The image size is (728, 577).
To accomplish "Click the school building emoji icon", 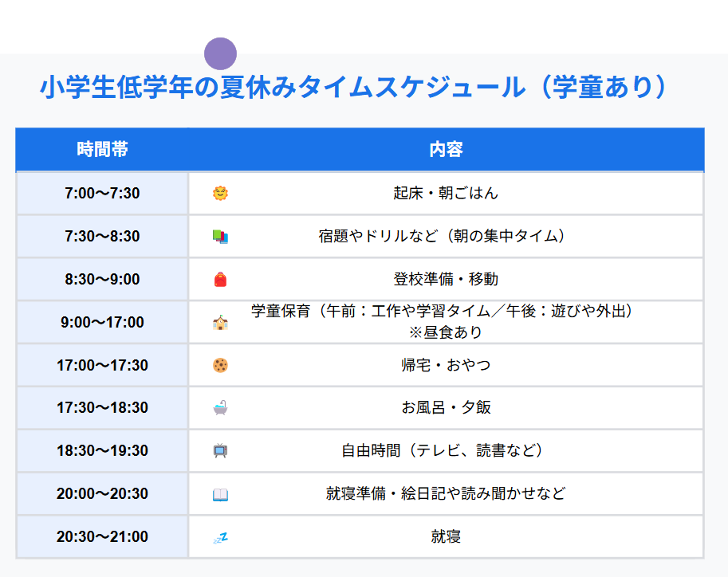I will [220, 323].
